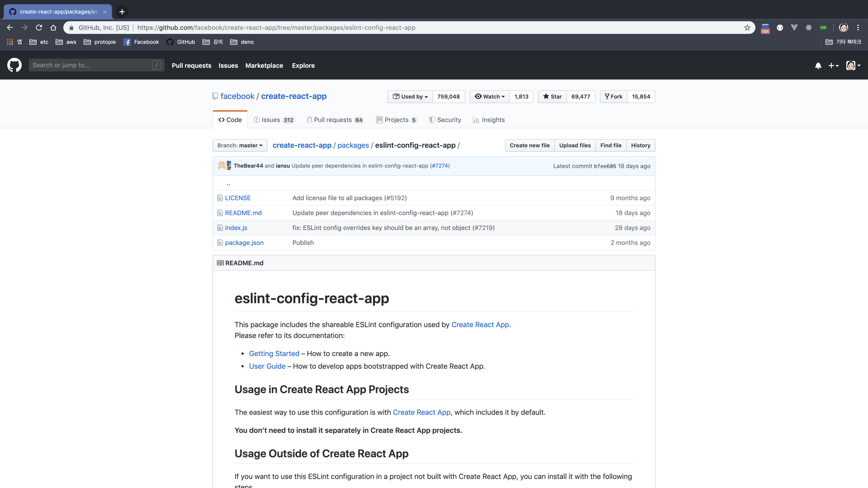Star the create-react-app repository

point(552,97)
